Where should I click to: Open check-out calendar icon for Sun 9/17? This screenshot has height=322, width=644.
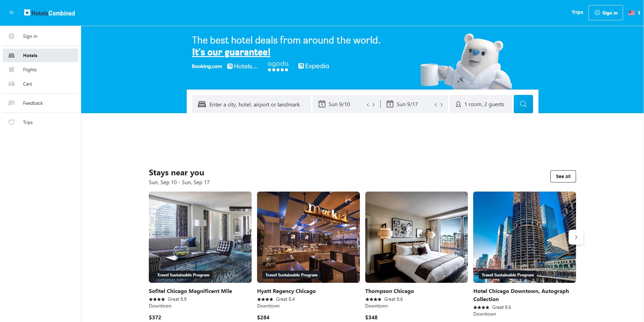coord(390,104)
